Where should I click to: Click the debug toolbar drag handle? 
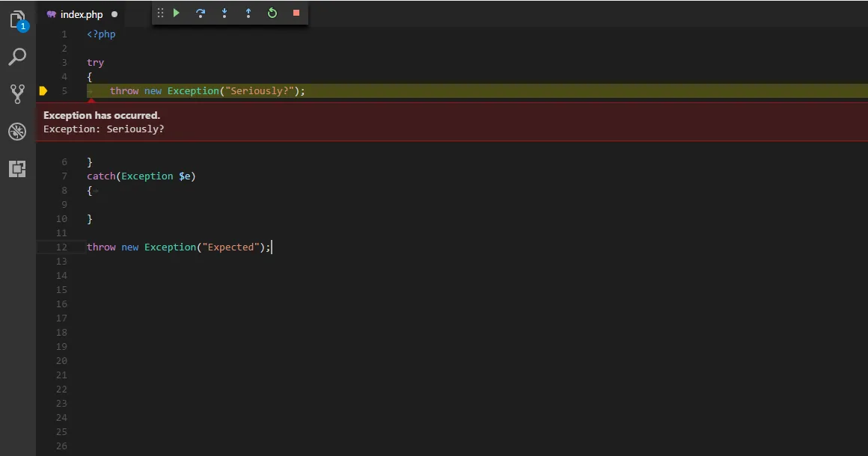coord(160,13)
